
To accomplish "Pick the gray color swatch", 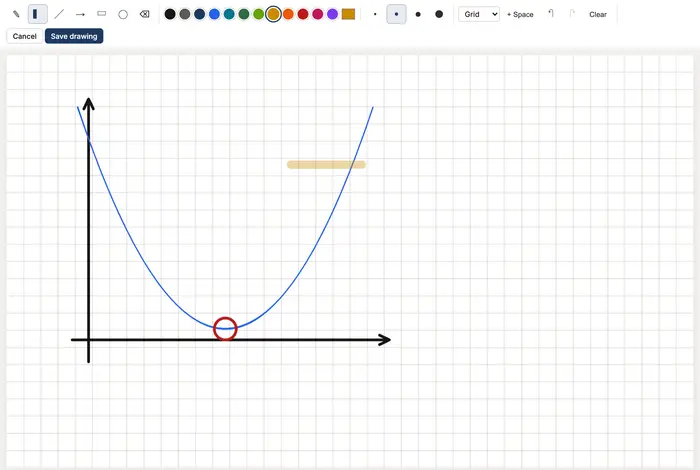I will [x=185, y=14].
